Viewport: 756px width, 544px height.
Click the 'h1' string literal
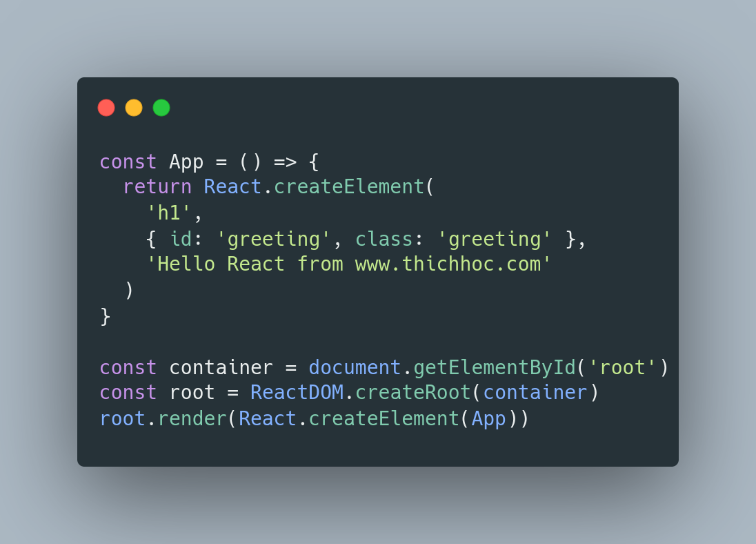(x=169, y=213)
